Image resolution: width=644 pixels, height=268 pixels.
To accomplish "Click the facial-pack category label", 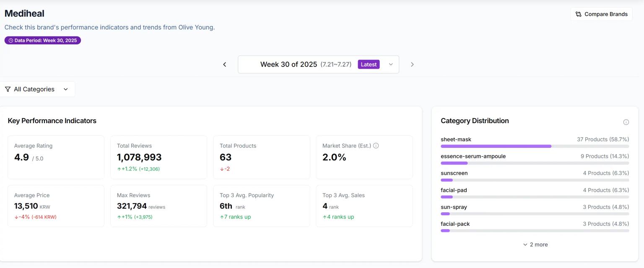I will [x=455, y=224].
